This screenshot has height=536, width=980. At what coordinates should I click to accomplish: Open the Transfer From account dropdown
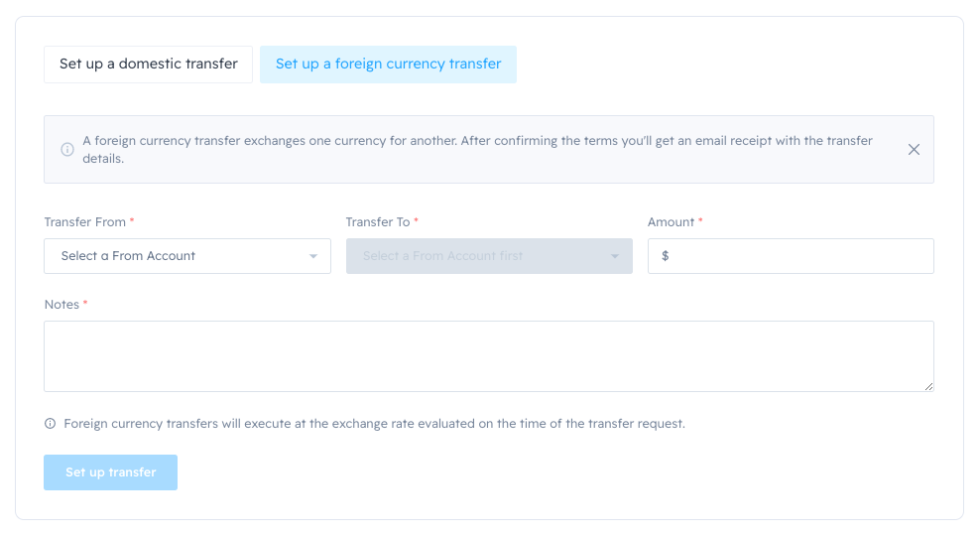point(186,256)
